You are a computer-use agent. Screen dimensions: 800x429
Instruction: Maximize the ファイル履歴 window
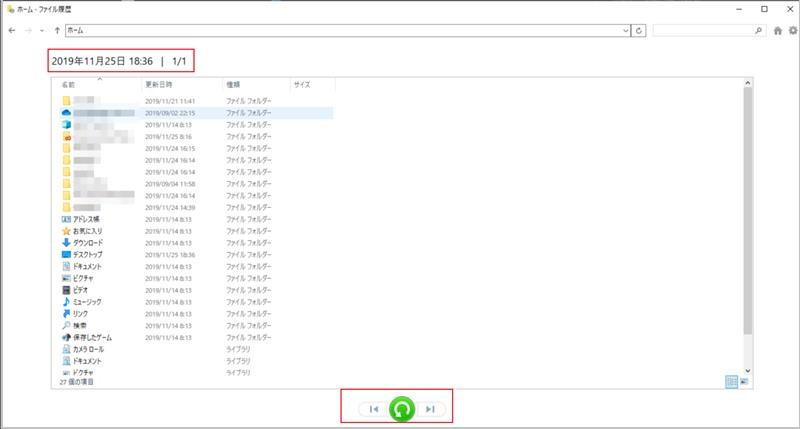tap(764, 9)
